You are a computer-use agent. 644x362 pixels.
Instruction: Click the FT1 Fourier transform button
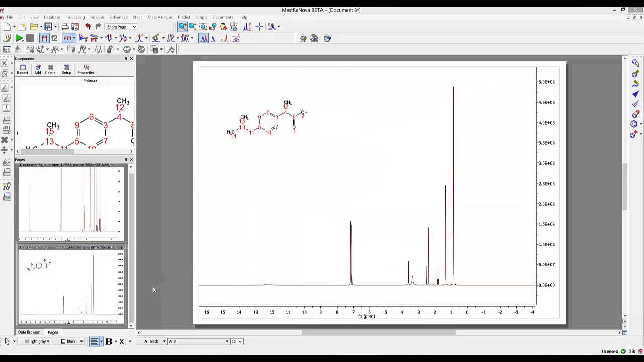click(x=67, y=38)
